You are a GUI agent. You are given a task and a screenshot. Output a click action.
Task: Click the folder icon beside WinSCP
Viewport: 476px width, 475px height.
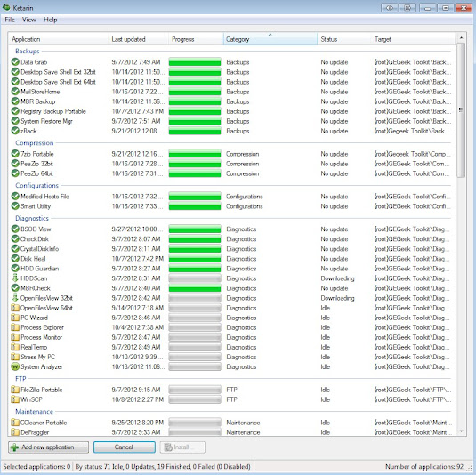tap(15, 399)
